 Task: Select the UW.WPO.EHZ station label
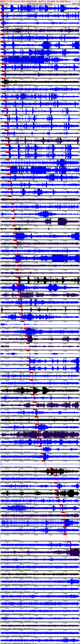(6, 357)
